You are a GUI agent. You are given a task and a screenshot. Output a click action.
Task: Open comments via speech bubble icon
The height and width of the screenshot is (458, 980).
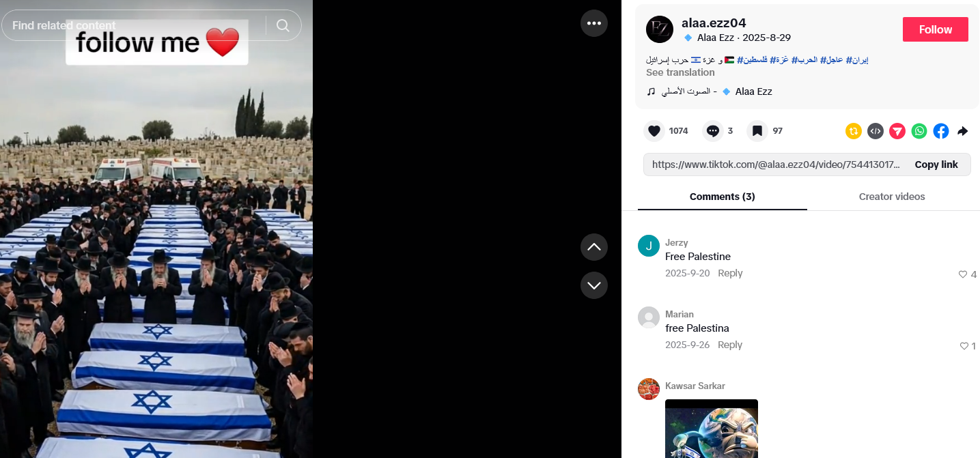tap(713, 131)
